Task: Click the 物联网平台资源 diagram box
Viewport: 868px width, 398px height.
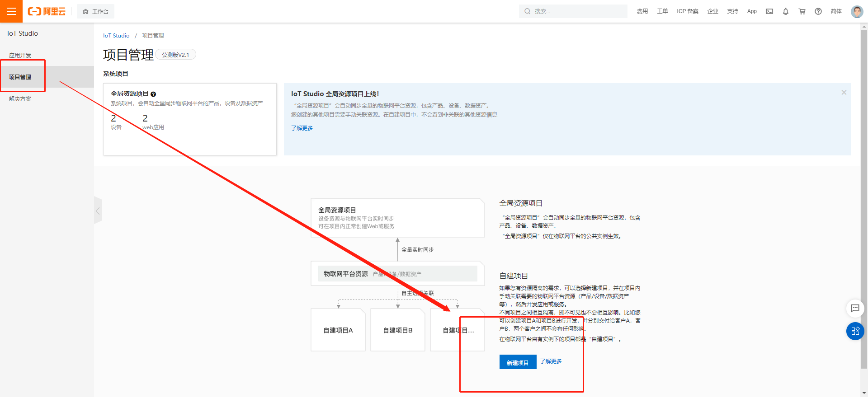Action: coord(398,273)
